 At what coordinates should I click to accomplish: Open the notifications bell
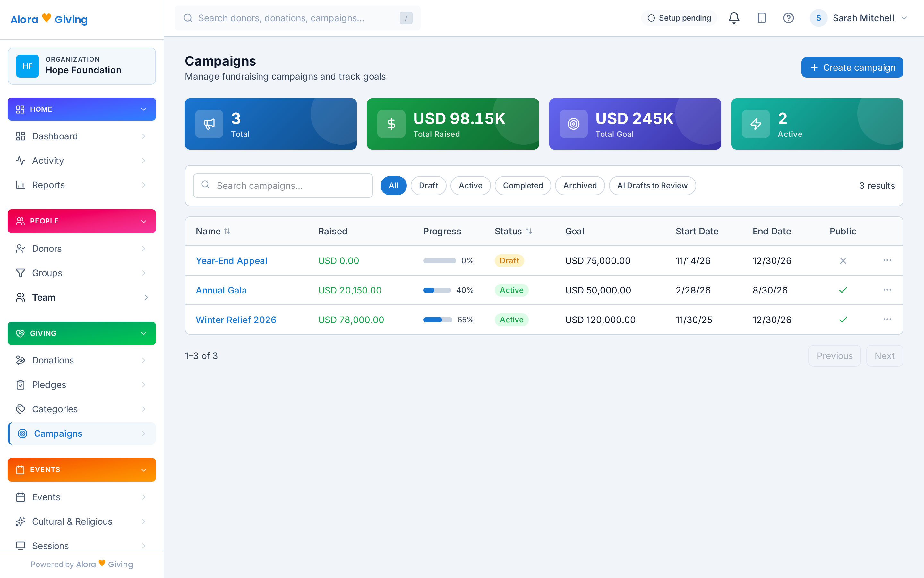[x=733, y=18]
